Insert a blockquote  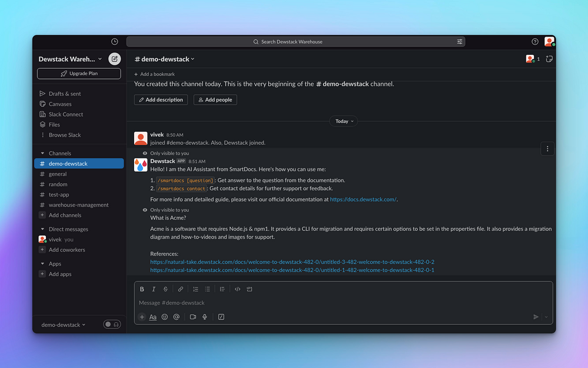[x=222, y=289]
